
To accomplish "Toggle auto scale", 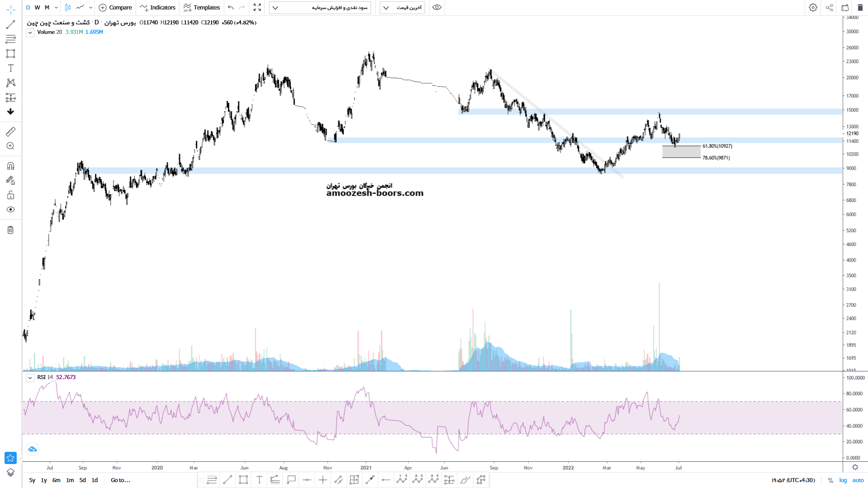I will (x=858, y=480).
